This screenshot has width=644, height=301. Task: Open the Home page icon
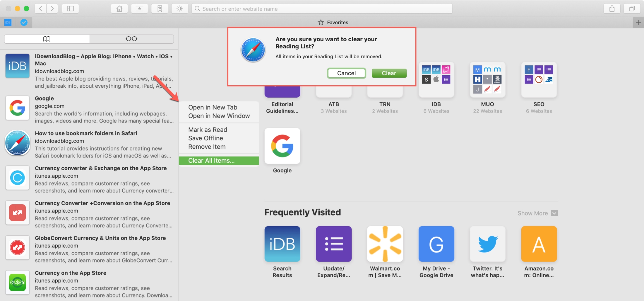click(119, 8)
